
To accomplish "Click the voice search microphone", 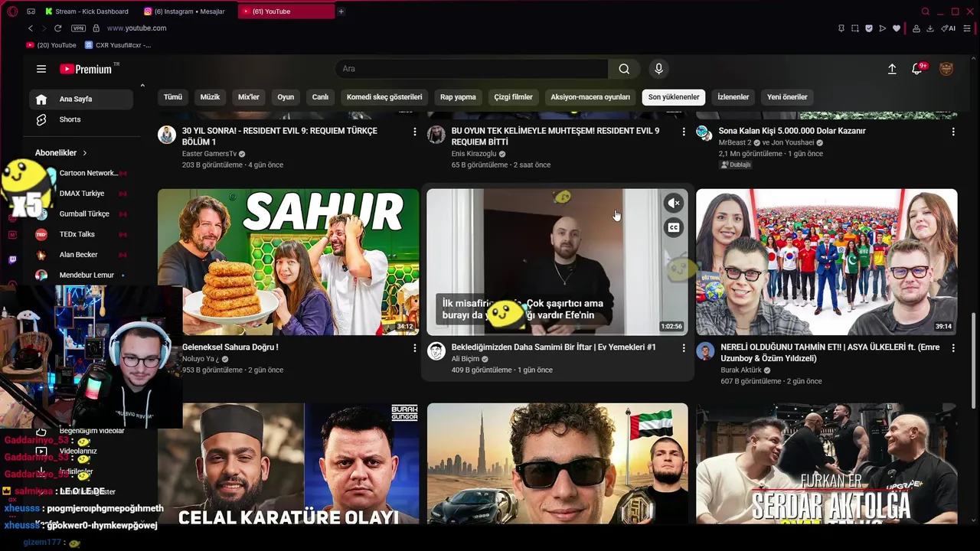I will click(658, 69).
